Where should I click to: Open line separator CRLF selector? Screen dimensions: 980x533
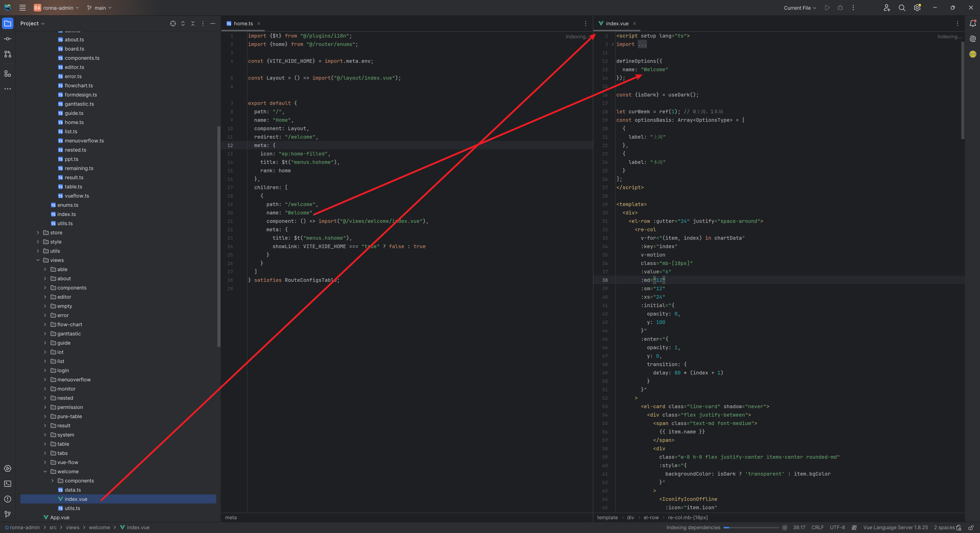[x=817, y=527]
